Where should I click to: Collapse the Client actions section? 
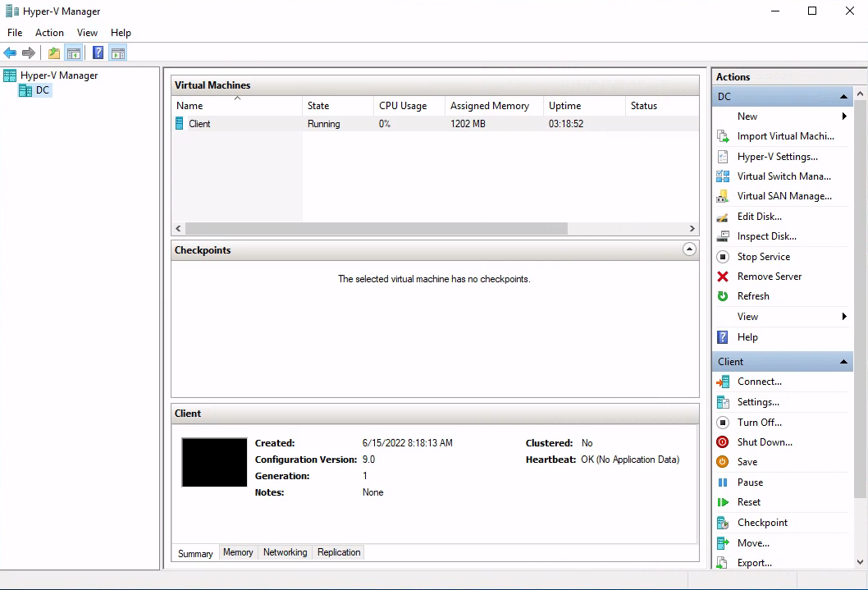point(843,361)
